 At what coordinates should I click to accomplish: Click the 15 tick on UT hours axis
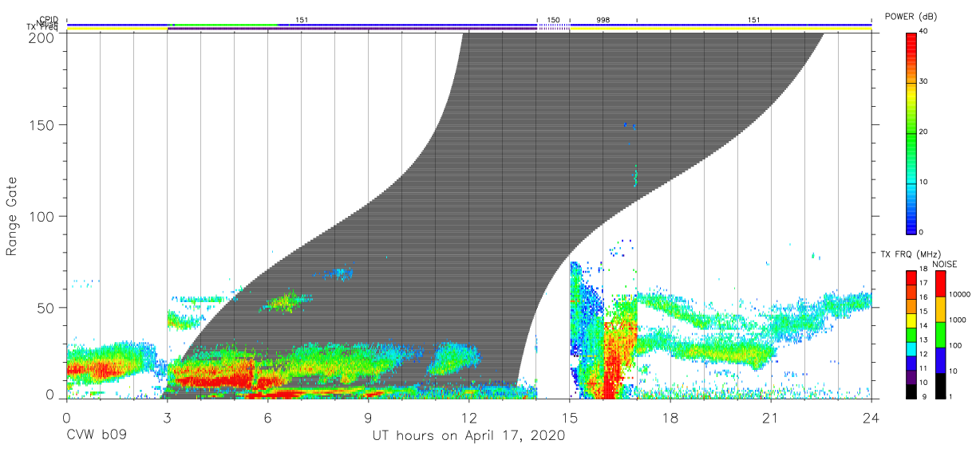[x=570, y=416]
